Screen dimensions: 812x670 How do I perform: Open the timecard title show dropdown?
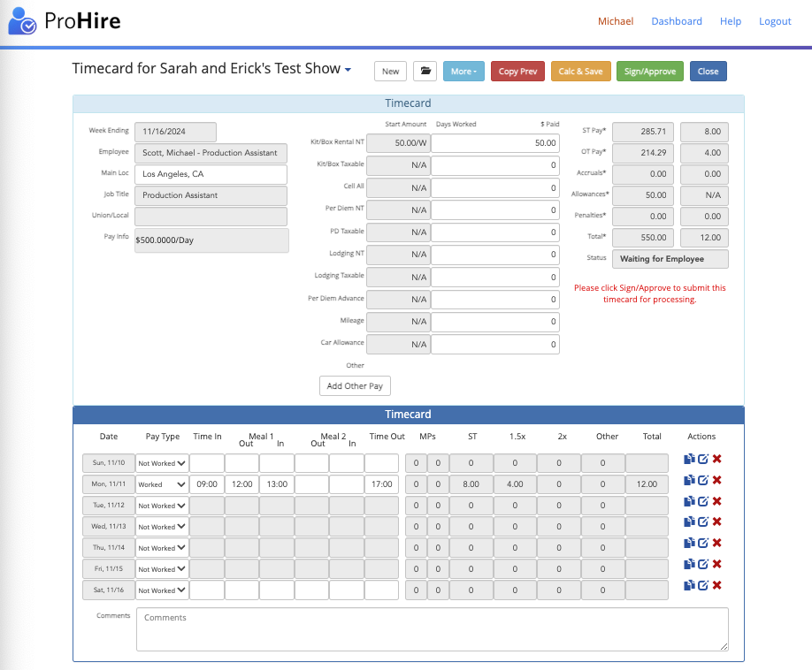tap(348, 70)
